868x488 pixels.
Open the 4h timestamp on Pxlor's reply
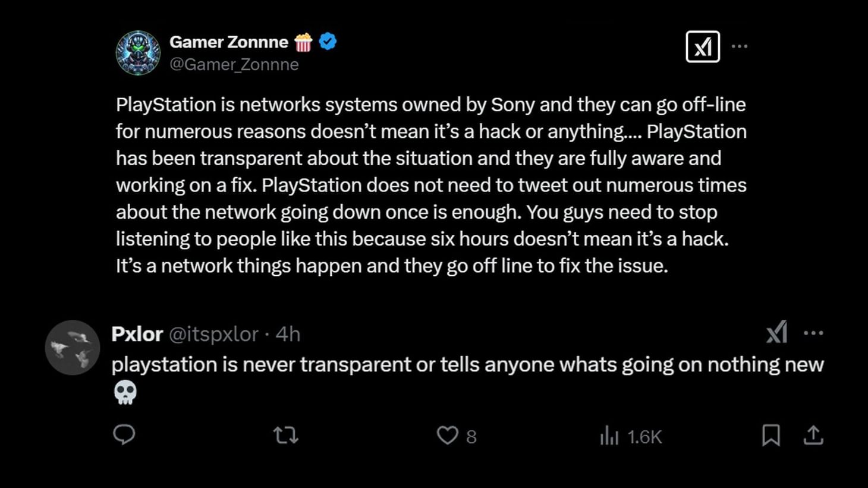290,334
